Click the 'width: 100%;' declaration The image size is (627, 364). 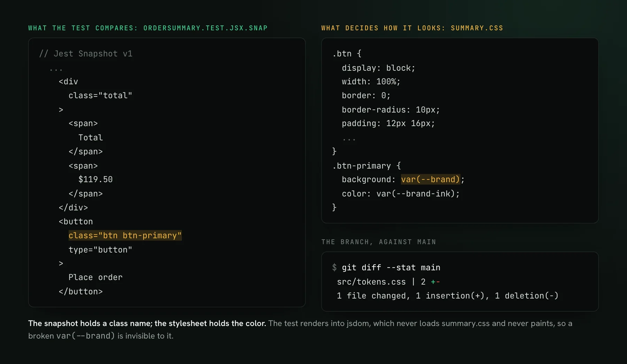coord(371,82)
